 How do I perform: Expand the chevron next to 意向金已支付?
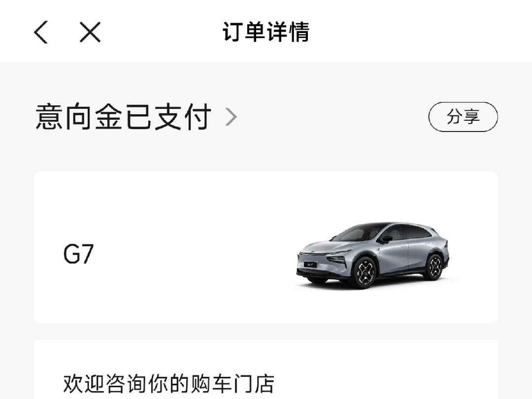(x=231, y=117)
